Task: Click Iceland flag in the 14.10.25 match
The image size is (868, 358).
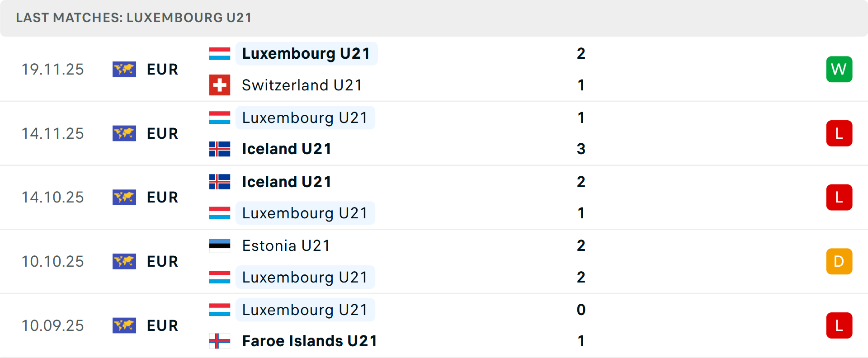Action: pos(220,182)
